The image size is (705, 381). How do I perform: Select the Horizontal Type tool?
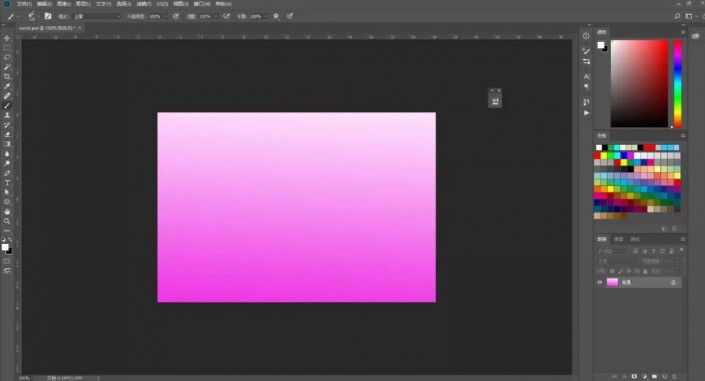[7, 183]
